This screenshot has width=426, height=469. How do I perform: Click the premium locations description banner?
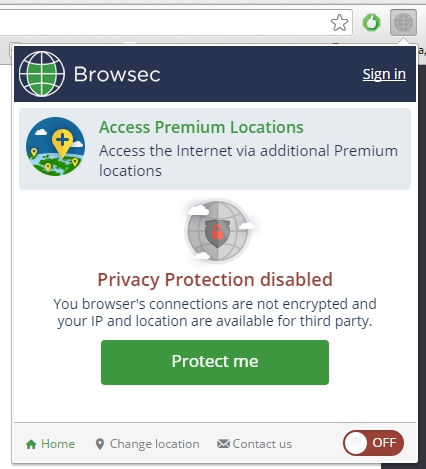pos(215,149)
